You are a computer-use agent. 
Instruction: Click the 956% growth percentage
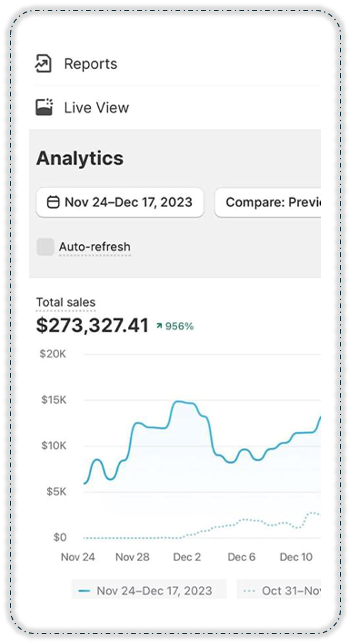tap(180, 327)
